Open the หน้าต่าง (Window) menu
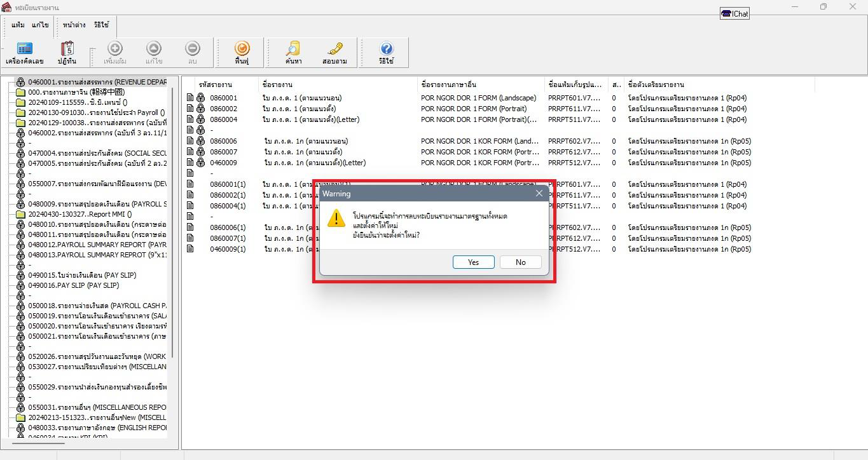This screenshot has width=868, height=460. tap(74, 25)
